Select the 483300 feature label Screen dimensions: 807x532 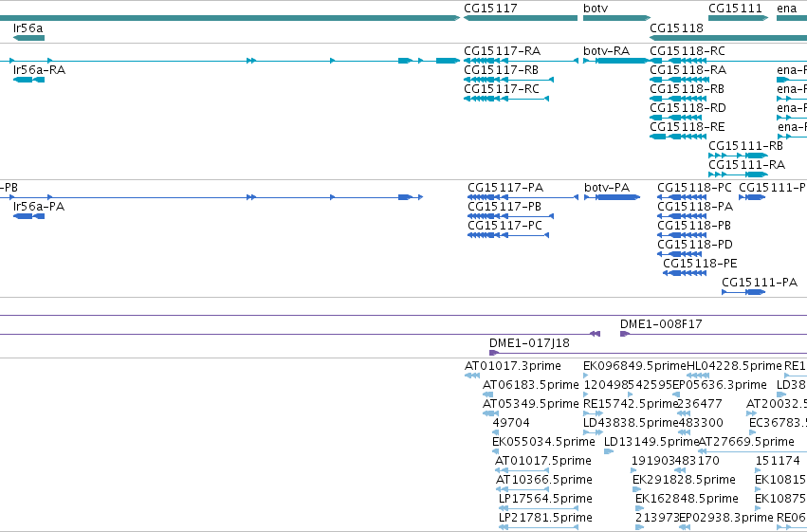pyautogui.click(x=701, y=423)
